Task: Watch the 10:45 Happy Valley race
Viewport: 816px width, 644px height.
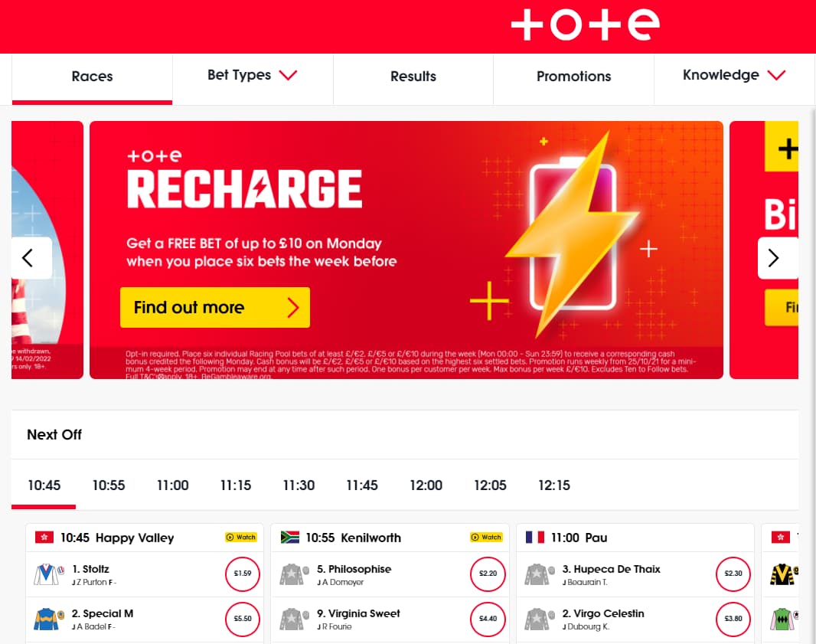Action: 240,538
